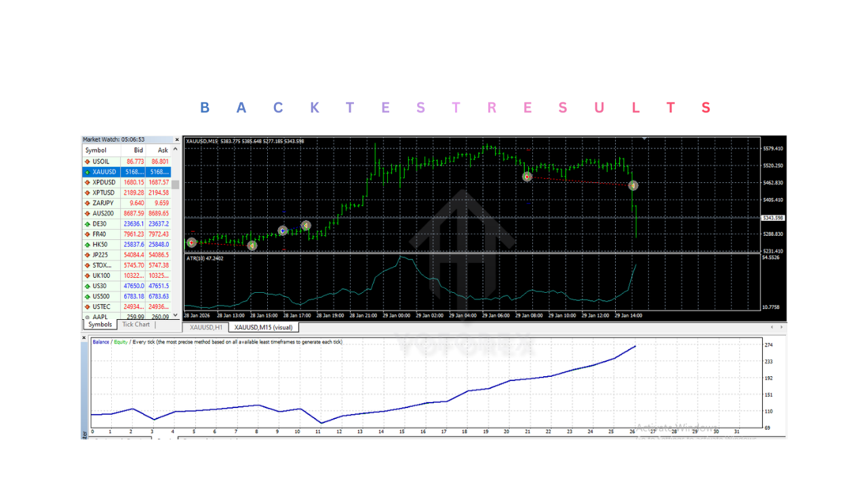Click the Symbols tab at panel bottom
This screenshot has height=488, width=868.
[x=99, y=324]
